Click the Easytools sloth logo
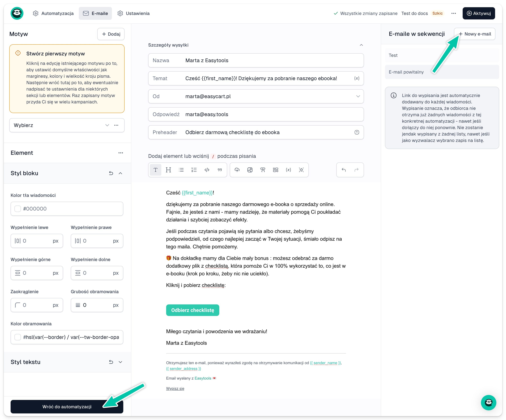The width and height of the screenshot is (506, 420). pyautogui.click(x=17, y=13)
